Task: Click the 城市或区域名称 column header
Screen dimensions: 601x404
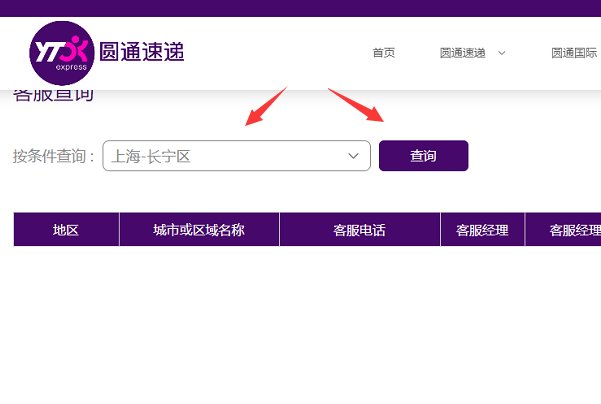Action: (199, 230)
